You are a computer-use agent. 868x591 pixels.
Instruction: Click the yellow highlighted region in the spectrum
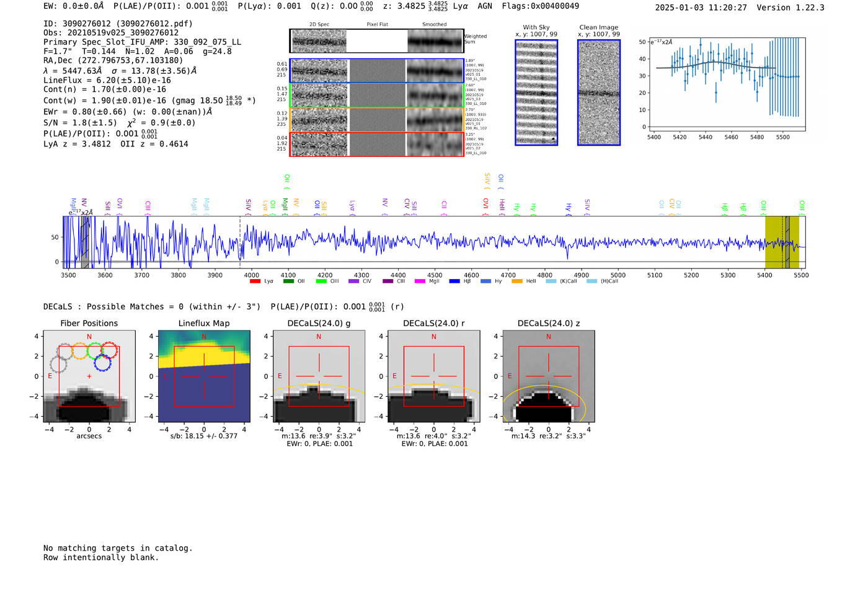click(x=774, y=242)
